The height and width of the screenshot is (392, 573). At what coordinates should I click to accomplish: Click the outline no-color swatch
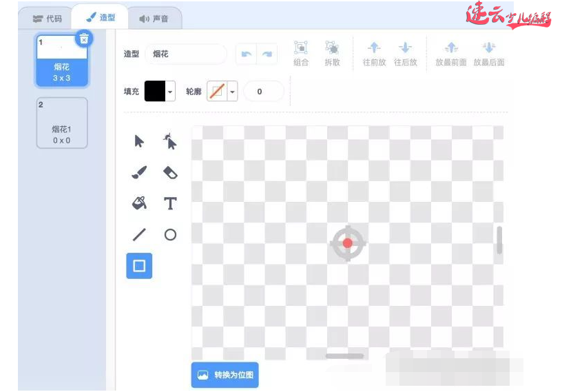(217, 92)
